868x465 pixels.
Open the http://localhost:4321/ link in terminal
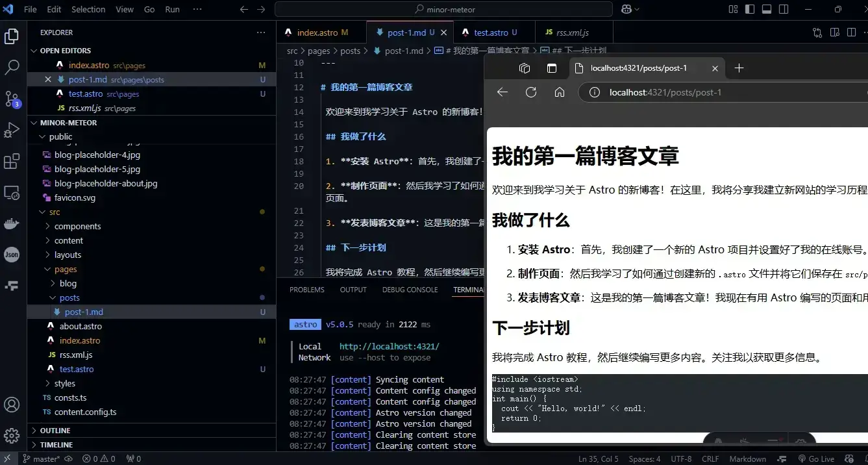pos(389,347)
